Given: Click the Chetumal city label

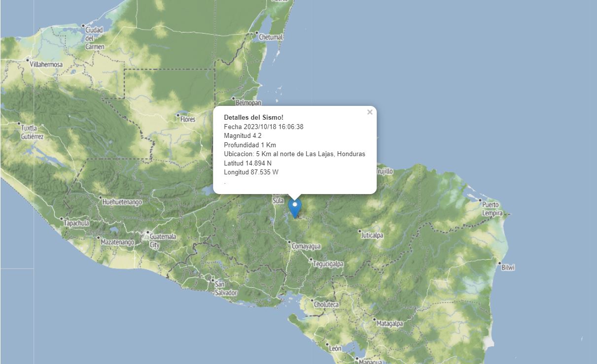Looking at the screenshot, I should (x=271, y=37).
